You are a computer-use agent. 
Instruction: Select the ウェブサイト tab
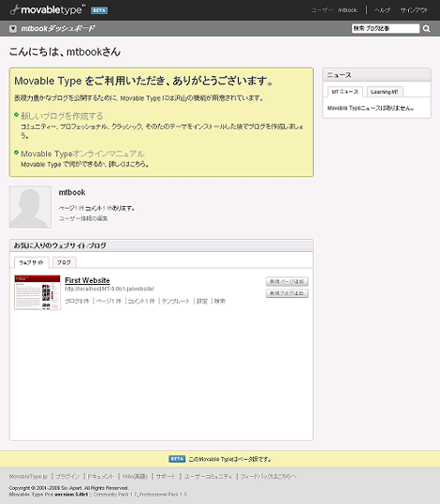coord(31,262)
